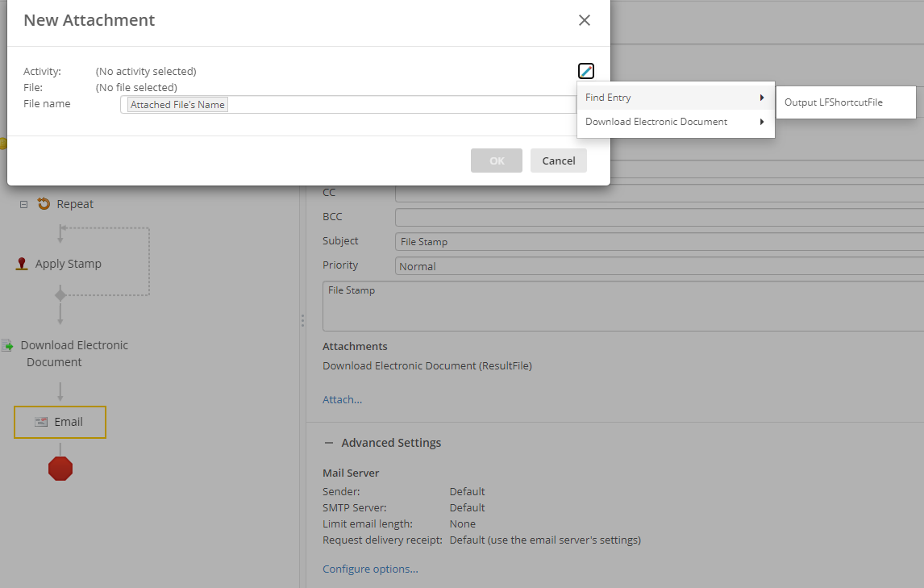Click the red stop end node
This screenshot has width=924, height=588.
pyautogui.click(x=60, y=469)
